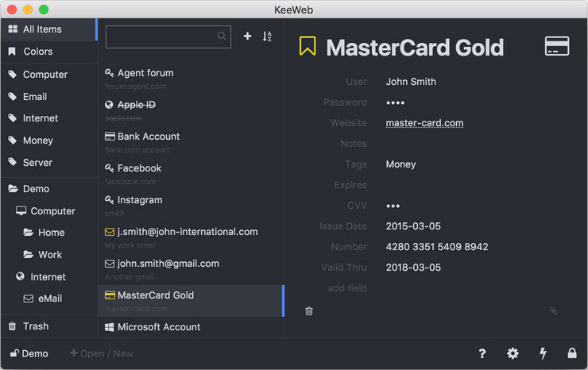The image size is (588, 370).
Task: Filter by Server tag
Action: pyautogui.click(x=48, y=162)
